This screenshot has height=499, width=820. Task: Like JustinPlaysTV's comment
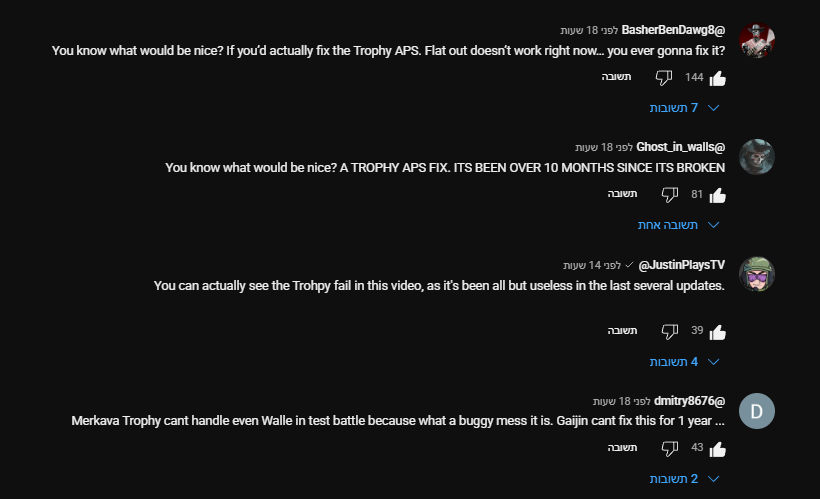(x=717, y=331)
